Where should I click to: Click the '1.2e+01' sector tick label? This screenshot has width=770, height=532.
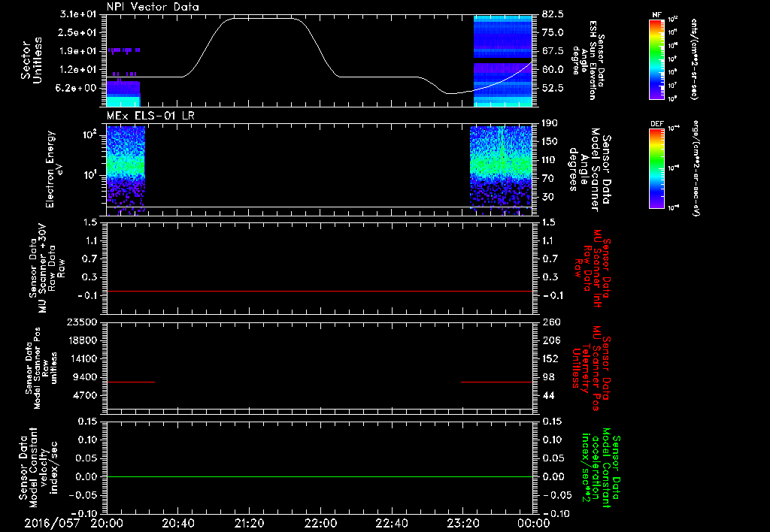coord(78,70)
